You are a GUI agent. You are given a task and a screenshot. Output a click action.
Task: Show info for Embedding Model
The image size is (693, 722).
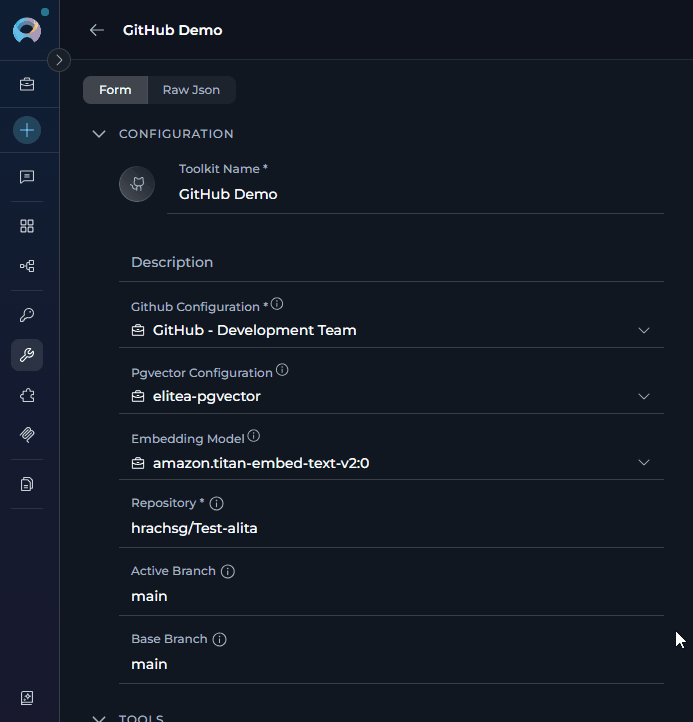254,436
